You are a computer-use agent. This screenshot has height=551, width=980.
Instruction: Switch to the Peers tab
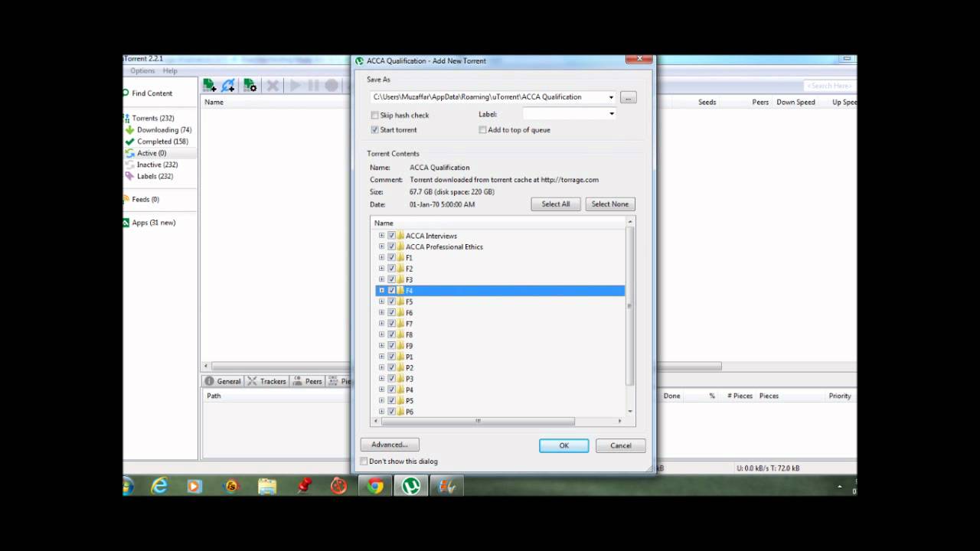308,381
